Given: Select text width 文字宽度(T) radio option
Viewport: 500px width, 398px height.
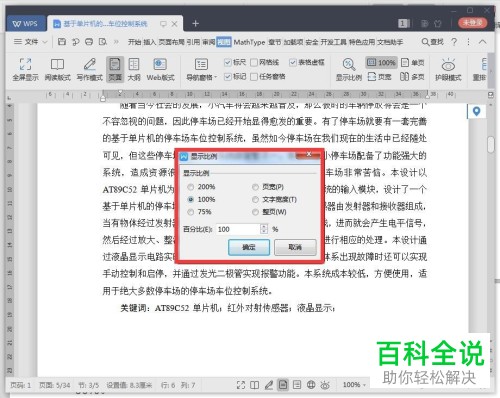Looking at the screenshot, I should tap(255, 200).
